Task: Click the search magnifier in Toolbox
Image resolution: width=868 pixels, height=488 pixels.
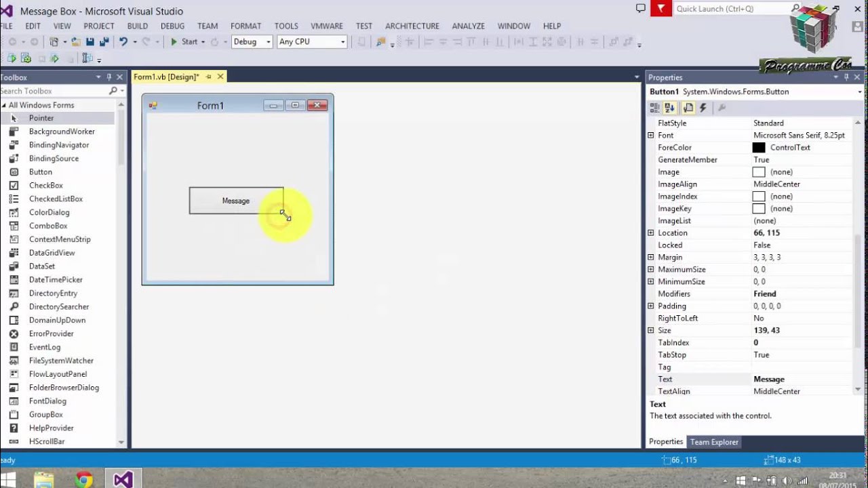Action: (x=113, y=91)
